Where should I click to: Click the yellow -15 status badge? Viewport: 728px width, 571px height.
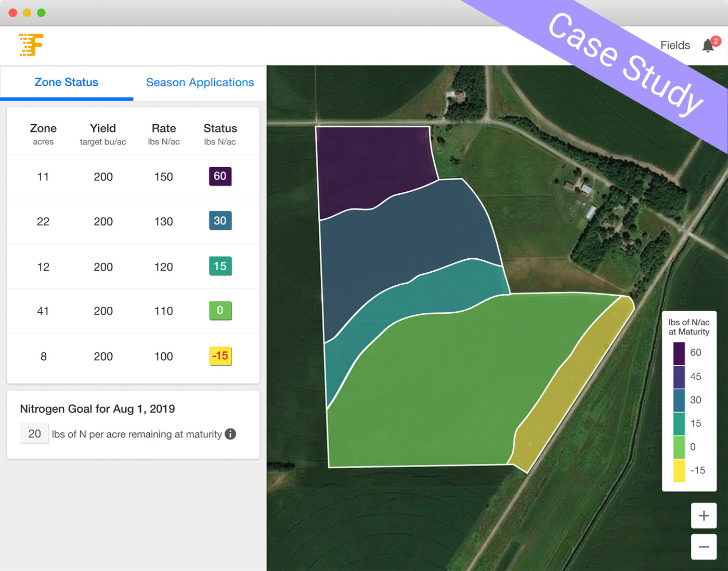point(220,356)
